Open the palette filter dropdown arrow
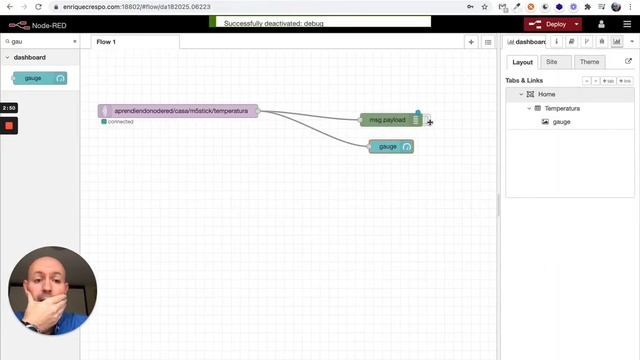The height and width of the screenshot is (360, 640). [75, 42]
